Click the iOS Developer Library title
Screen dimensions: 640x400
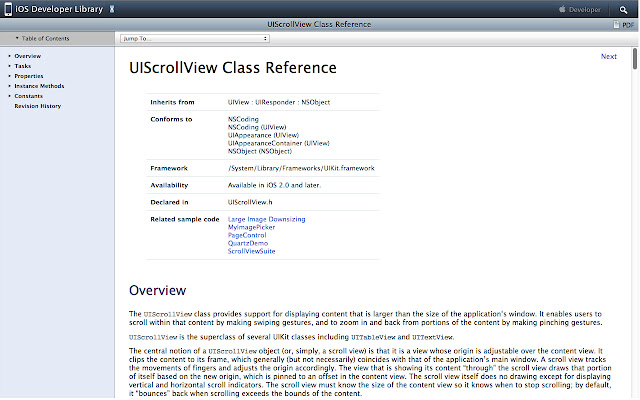pos(59,9)
